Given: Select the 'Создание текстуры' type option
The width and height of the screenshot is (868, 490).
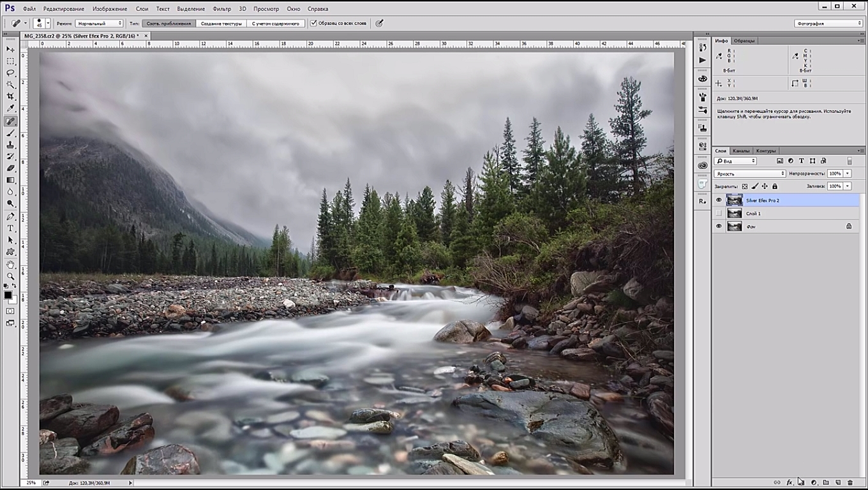Looking at the screenshot, I should click(221, 24).
